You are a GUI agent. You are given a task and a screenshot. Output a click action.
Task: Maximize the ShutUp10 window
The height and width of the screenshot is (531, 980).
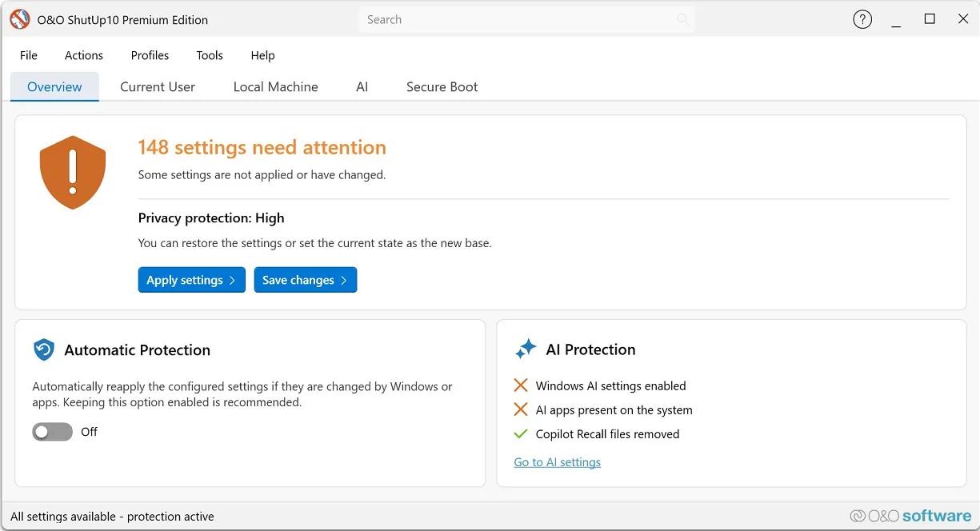930,19
